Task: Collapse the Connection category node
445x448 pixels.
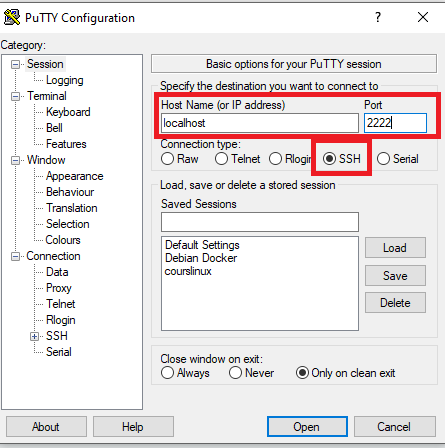Action: click(15, 256)
